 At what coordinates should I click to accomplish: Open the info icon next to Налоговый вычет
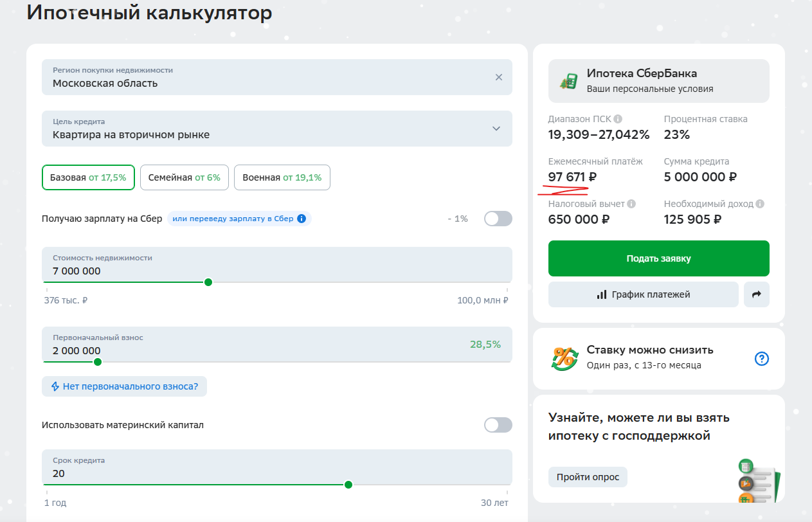(631, 204)
